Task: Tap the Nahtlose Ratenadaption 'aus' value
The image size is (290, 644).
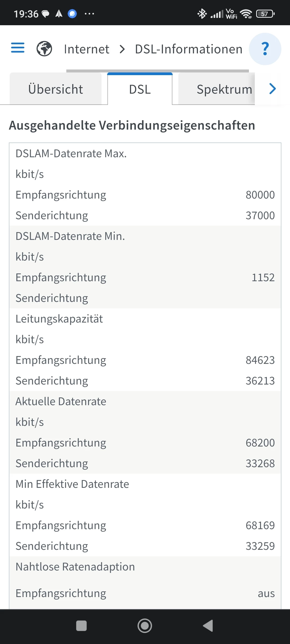Action: [x=266, y=593]
